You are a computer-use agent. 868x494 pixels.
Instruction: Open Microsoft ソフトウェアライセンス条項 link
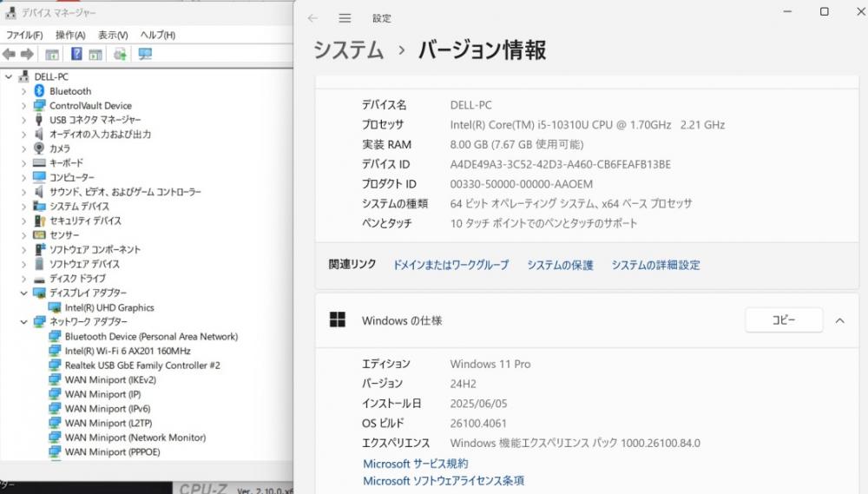[x=444, y=481]
